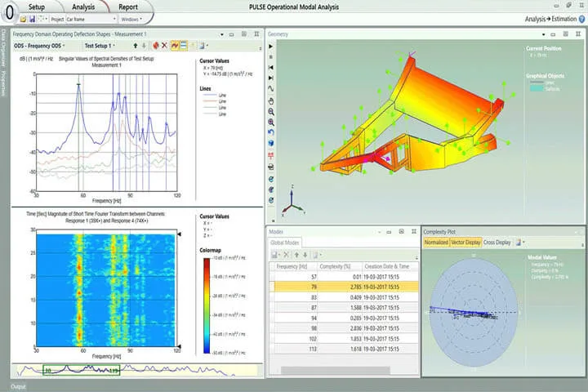Open the Geometry panel window-options dropdown arrow
The width and height of the screenshot is (588, 392).
[543, 34]
